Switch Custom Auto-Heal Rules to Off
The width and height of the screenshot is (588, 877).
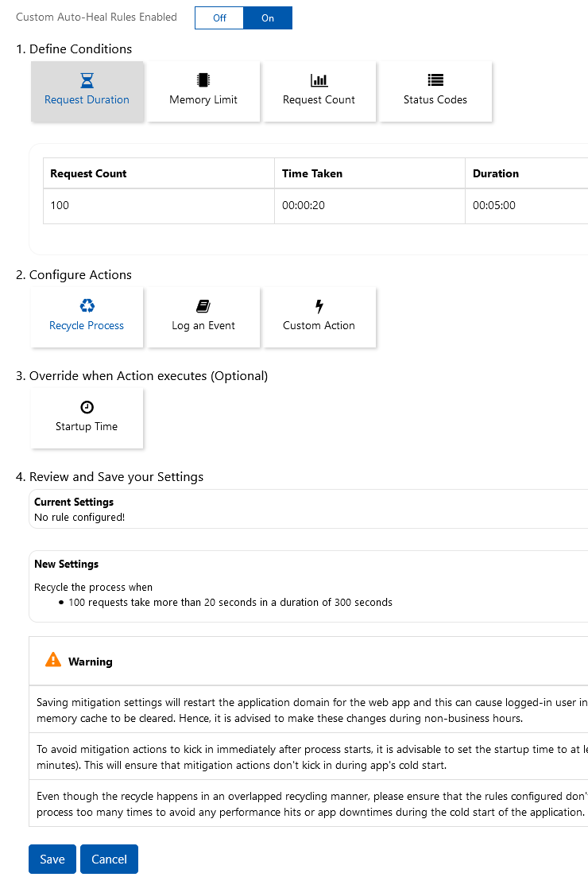[219, 17]
